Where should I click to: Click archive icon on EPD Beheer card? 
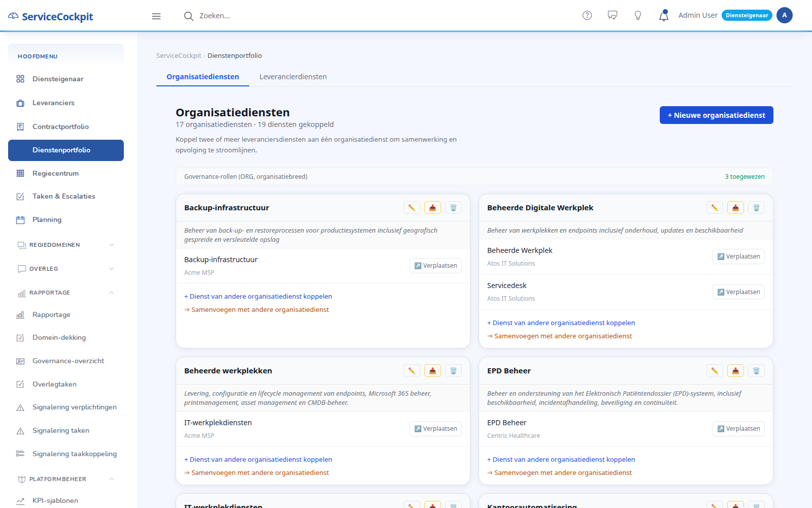pyautogui.click(x=735, y=371)
